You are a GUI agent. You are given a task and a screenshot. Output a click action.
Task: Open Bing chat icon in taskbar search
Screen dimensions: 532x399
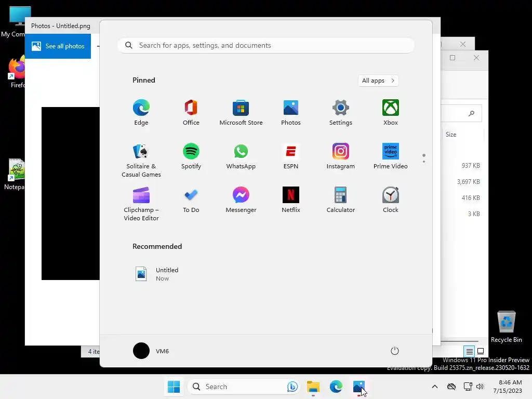(292, 387)
